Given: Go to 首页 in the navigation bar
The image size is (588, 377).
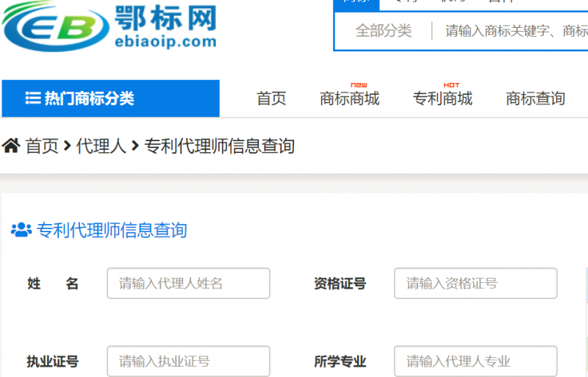Looking at the screenshot, I should tap(271, 98).
